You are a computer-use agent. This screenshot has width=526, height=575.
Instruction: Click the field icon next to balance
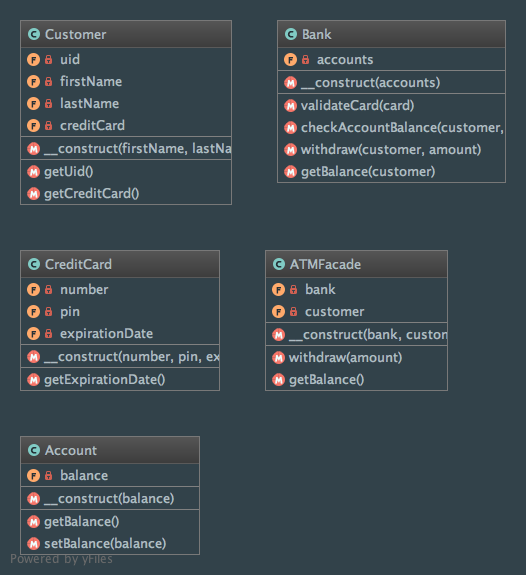pyautogui.click(x=33, y=476)
